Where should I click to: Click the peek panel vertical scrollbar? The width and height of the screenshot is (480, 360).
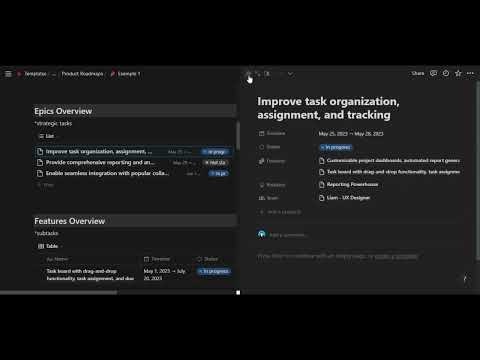pyautogui.click(x=478, y=170)
